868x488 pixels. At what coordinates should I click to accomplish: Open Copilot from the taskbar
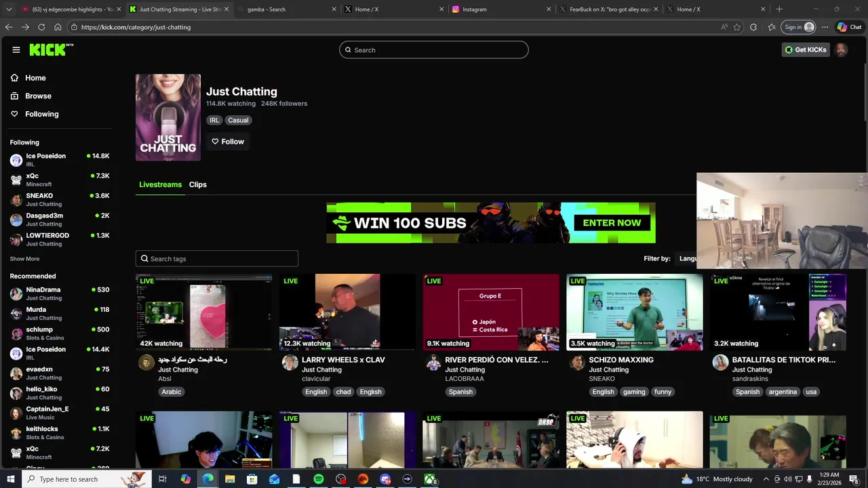[x=186, y=479]
